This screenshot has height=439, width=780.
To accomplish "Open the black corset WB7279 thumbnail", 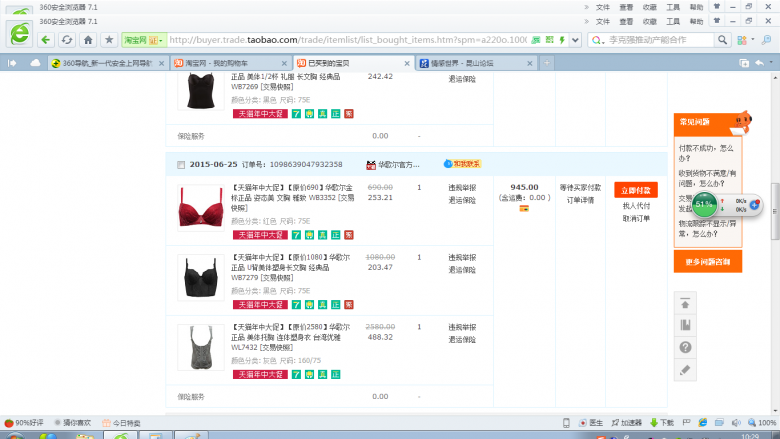I will 201,278.
